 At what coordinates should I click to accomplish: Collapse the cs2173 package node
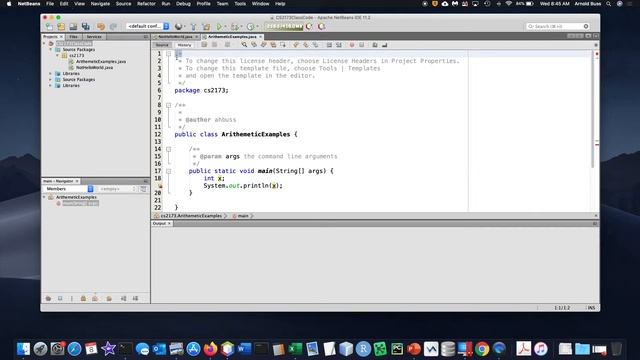[58, 56]
